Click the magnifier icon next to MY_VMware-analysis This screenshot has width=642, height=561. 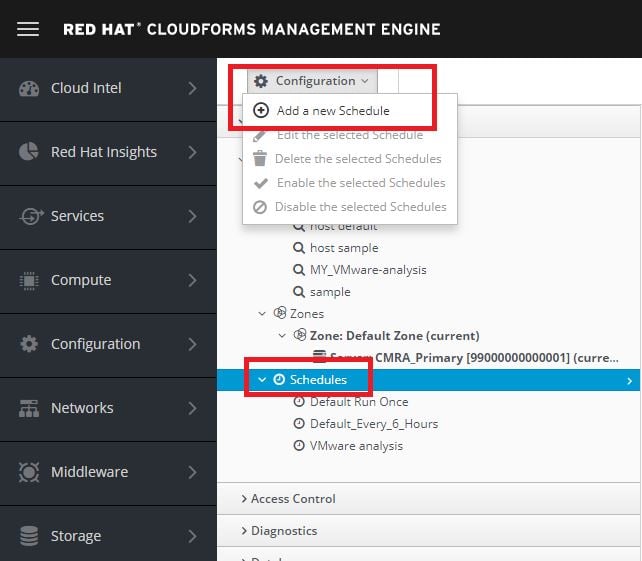tap(299, 270)
